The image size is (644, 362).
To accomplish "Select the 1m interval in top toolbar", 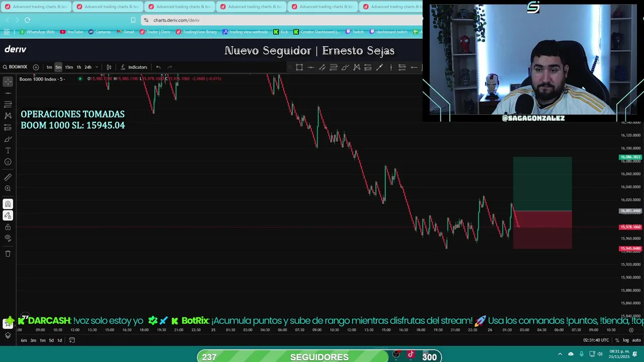I will [x=49, y=67].
